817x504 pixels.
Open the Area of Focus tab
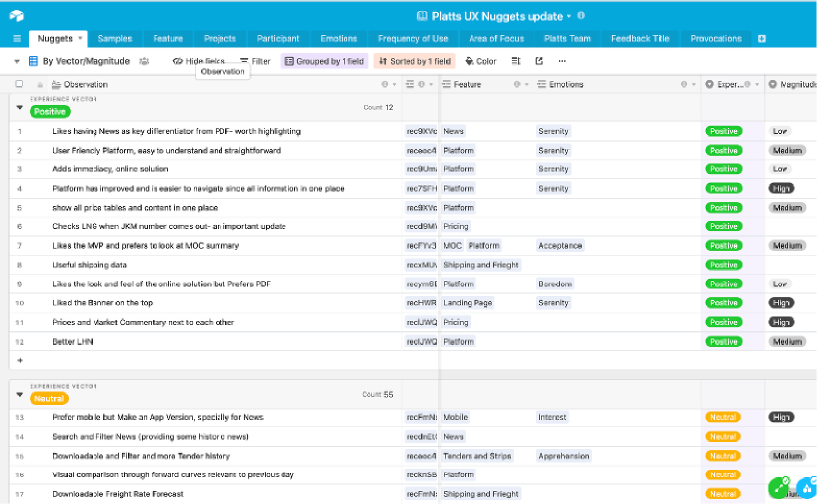496,39
